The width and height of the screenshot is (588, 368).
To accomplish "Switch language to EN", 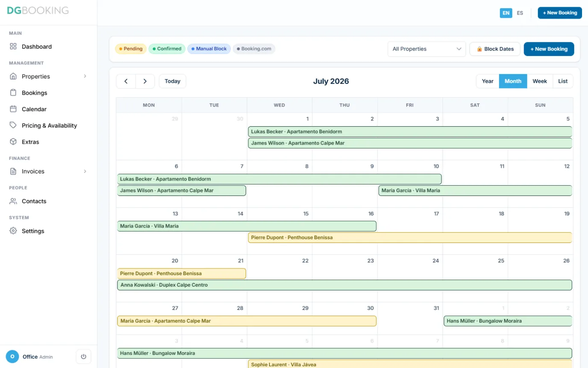I will pos(506,13).
